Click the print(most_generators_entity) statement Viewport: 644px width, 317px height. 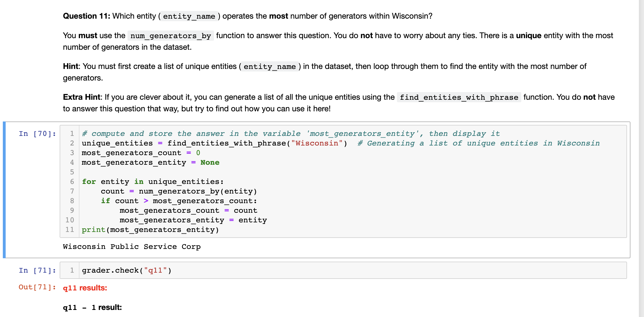[150, 230]
